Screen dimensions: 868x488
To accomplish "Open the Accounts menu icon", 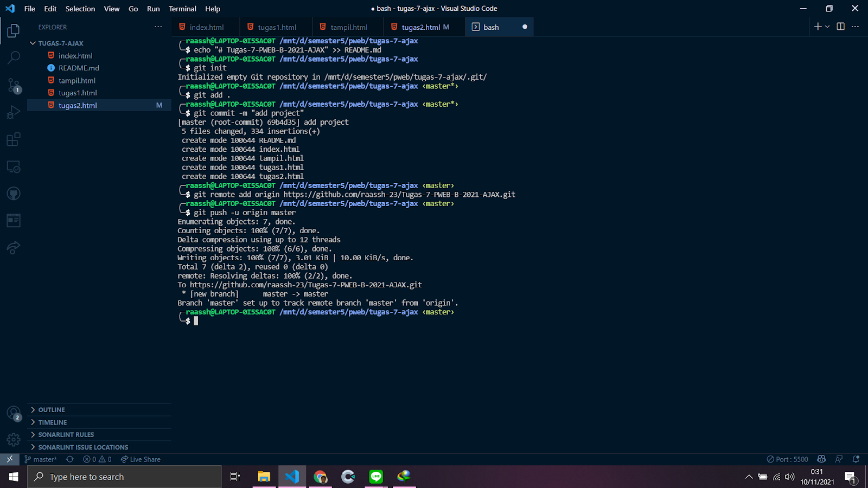I will pos(14,413).
